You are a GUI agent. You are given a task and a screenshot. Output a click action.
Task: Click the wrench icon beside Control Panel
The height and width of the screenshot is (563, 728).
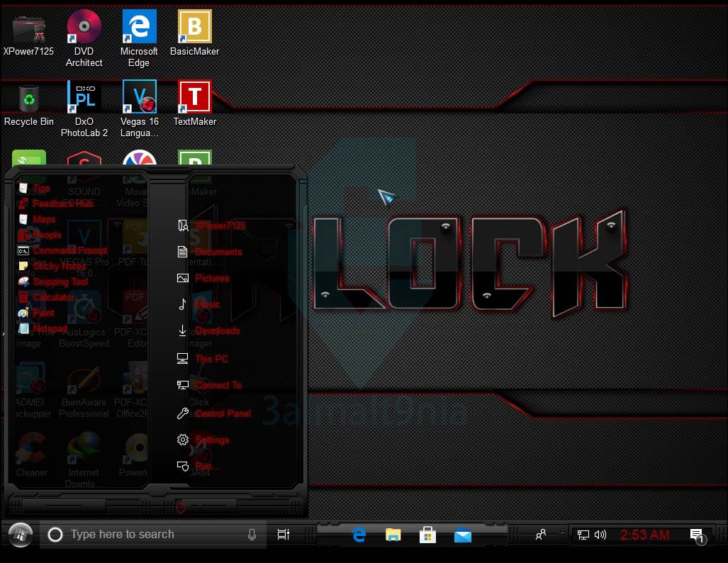(x=182, y=413)
